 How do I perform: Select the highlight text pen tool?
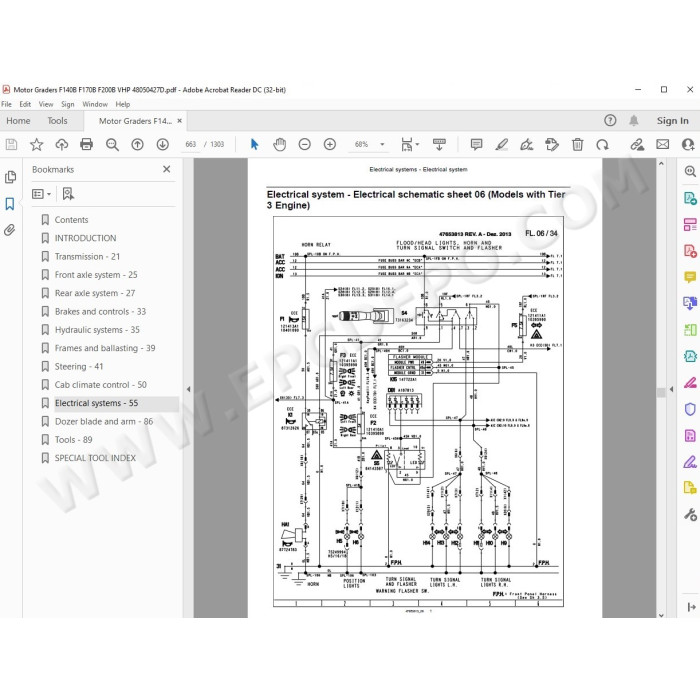pyautogui.click(x=502, y=144)
